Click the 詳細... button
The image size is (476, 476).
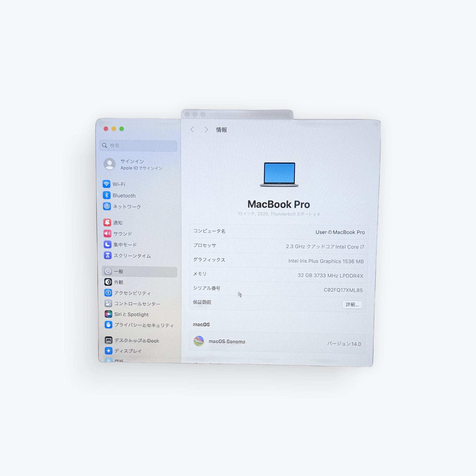(x=352, y=305)
